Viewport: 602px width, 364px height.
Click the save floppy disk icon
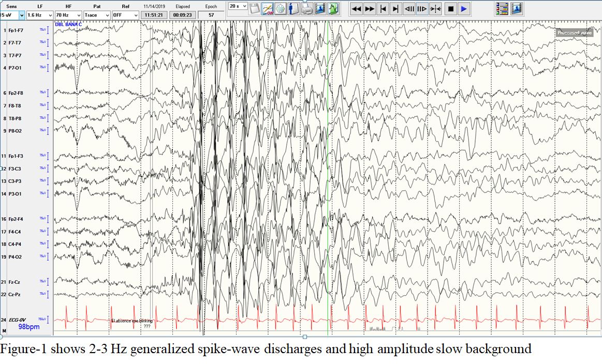coord(255,9)
